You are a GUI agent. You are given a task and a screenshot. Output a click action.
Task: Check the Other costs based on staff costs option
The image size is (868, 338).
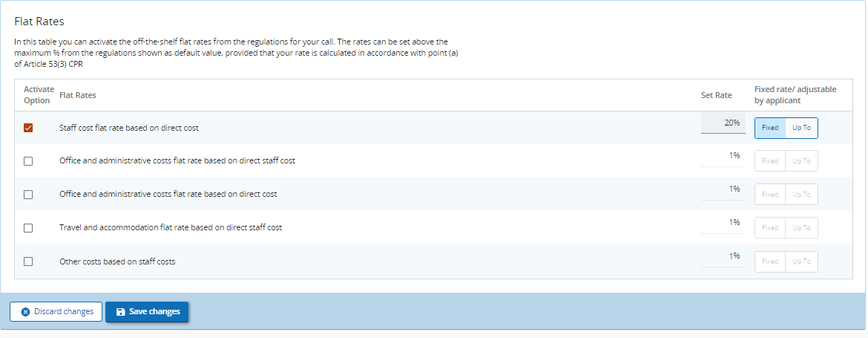tap(28, 261)
